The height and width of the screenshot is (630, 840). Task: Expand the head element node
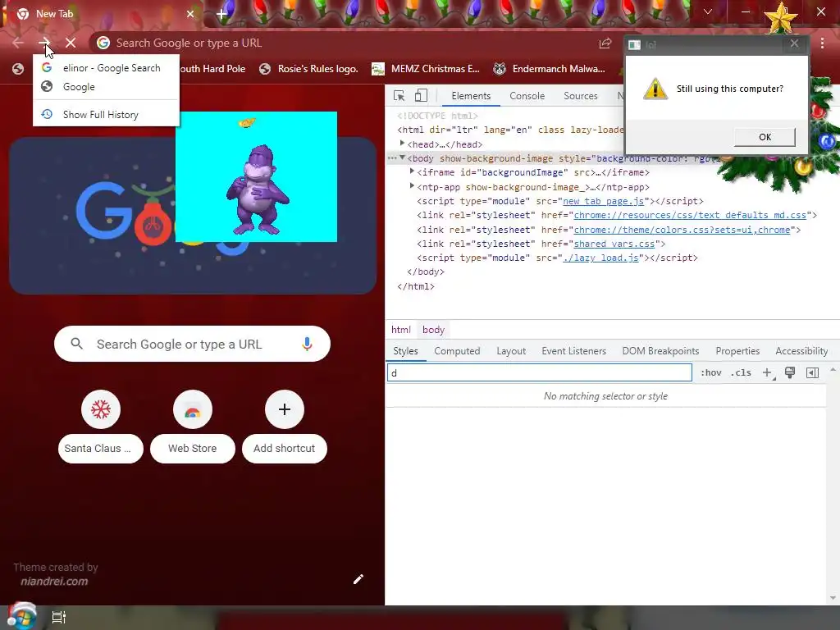pos(402,144)
